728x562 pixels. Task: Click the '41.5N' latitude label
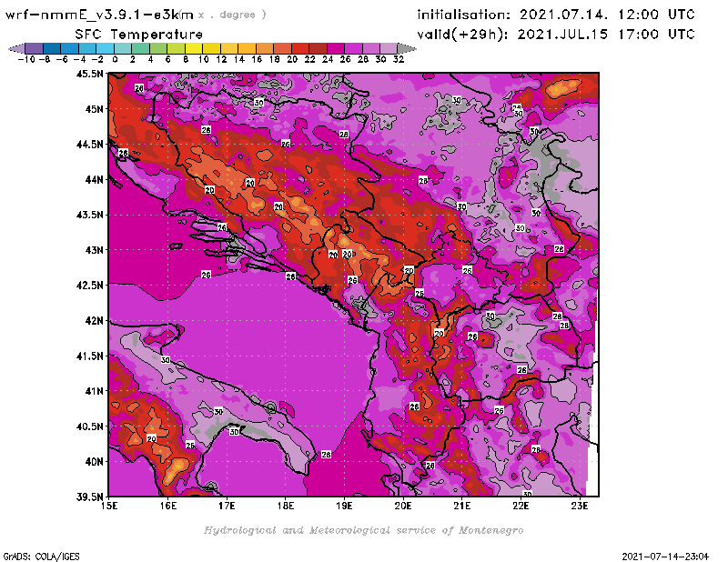point(89,356)
